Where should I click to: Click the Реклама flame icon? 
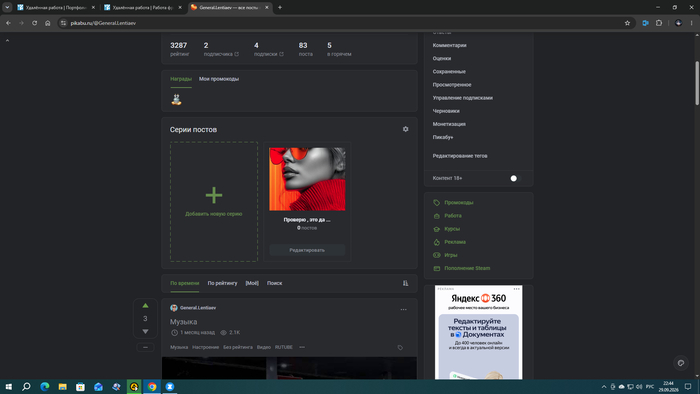(x=437, y=242)
